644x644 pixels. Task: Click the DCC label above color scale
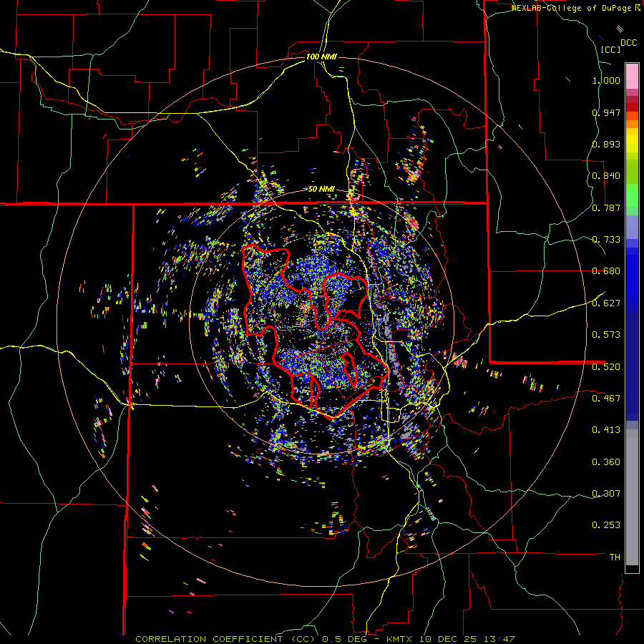click(x=628, y=43)
